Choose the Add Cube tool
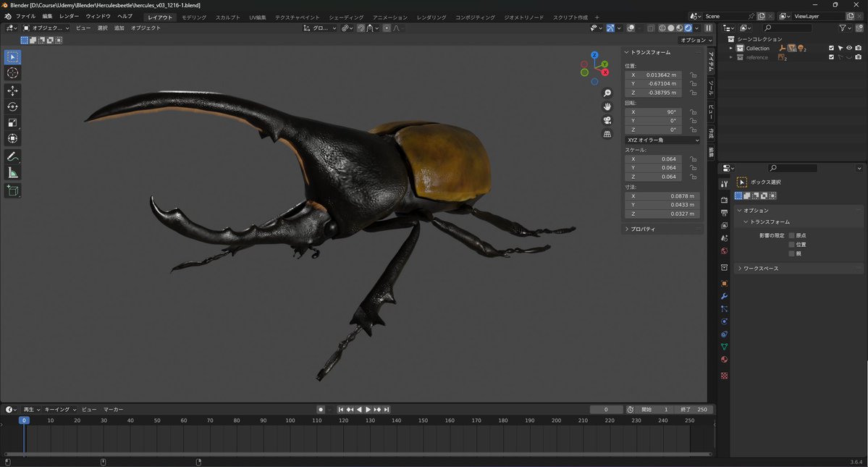The width and height of the screenshot is (868, 467). point(12,190)
